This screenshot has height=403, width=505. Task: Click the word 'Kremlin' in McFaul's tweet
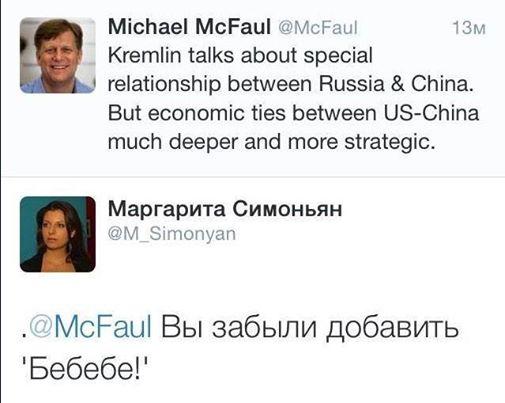pos(145,55)
